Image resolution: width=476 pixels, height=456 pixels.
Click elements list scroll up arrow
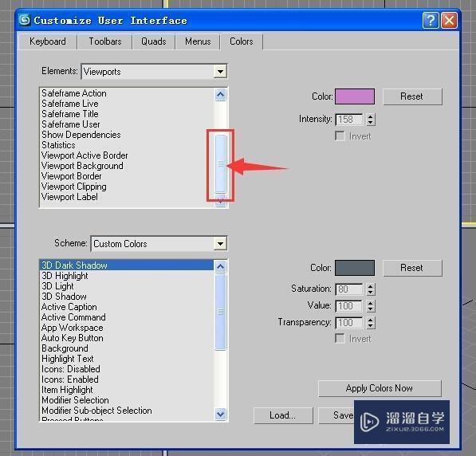point(220,95)
